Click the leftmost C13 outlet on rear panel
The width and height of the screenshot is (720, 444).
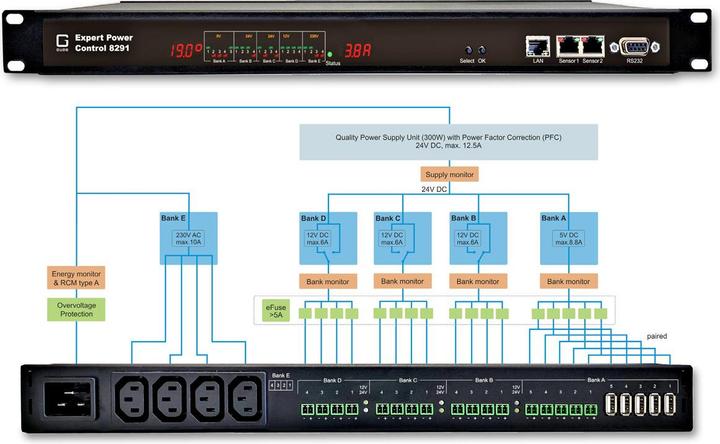[x=132, y=399]
